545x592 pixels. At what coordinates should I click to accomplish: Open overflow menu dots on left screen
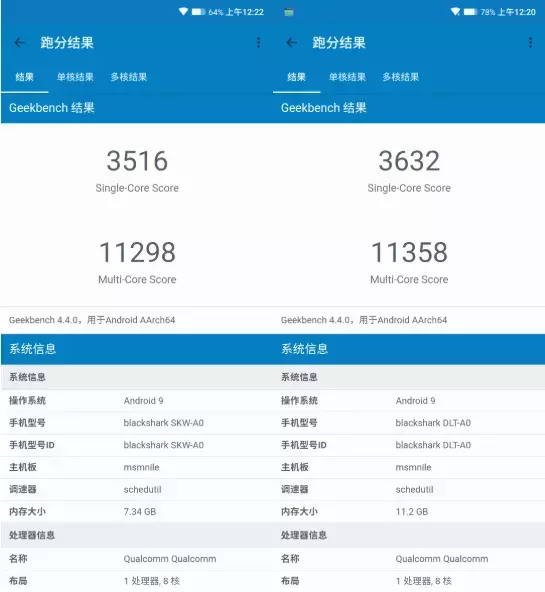259,42
